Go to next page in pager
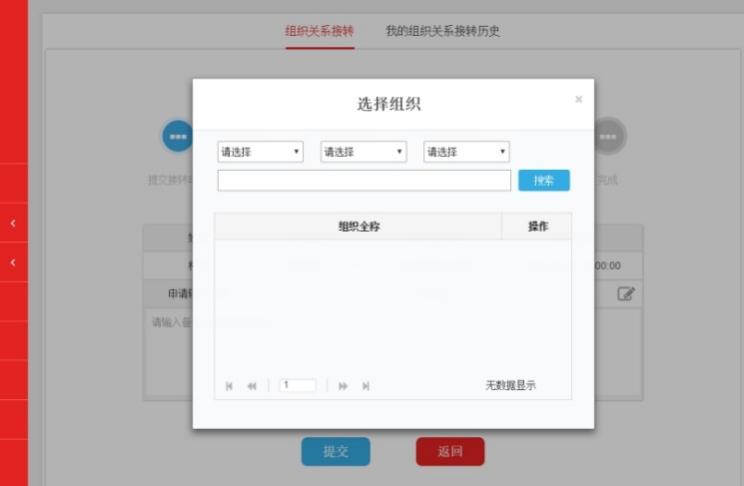This screenshot has width=744, height=486. [343, 386]
